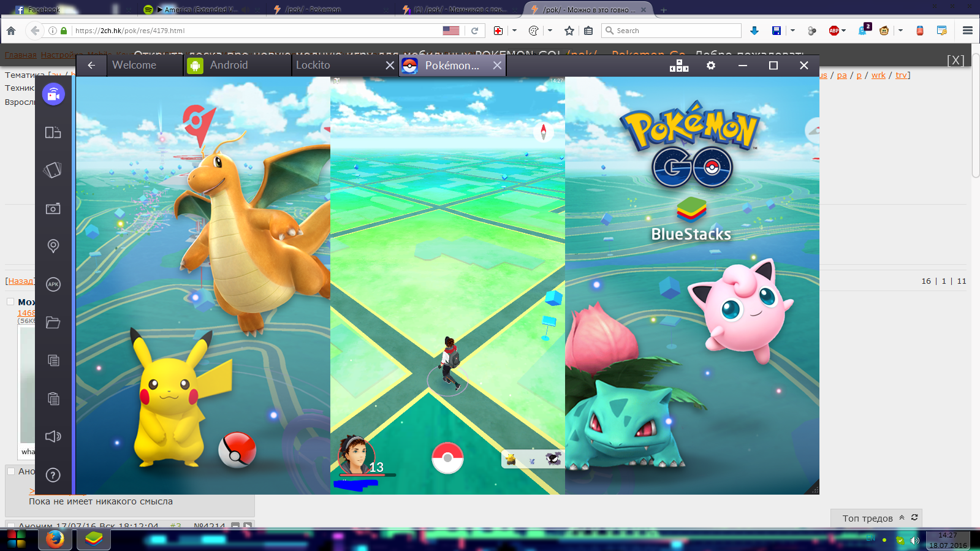980x551 pixels.
Task: Open the trv board link
Action: tap(901, 75)
